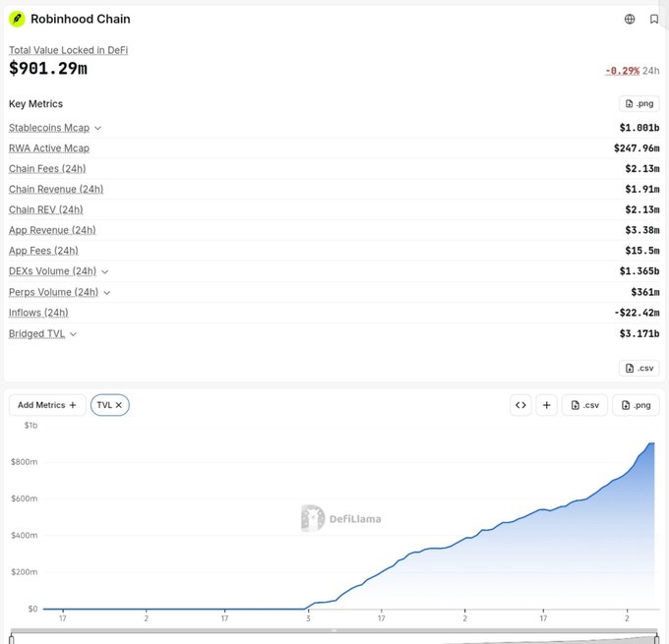Remove the TVL metric chip
Image resolution: width=669 pixels, height=644 pixels.
119,405
